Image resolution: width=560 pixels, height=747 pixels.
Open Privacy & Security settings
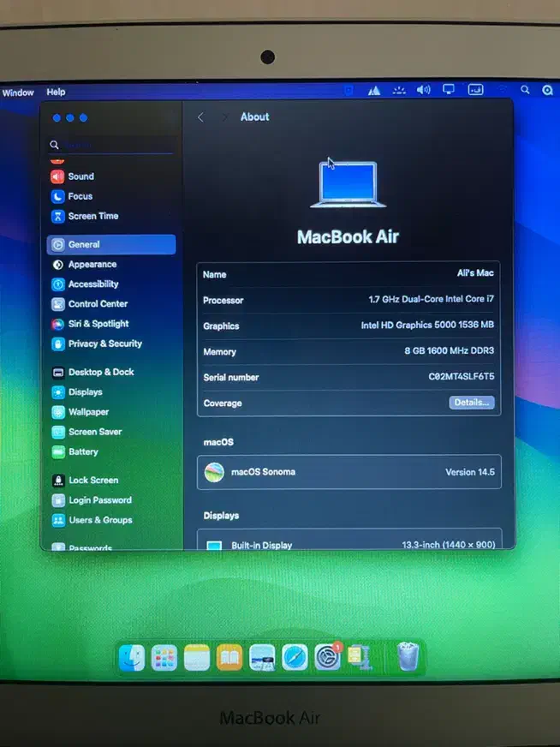tap(97, 344)
